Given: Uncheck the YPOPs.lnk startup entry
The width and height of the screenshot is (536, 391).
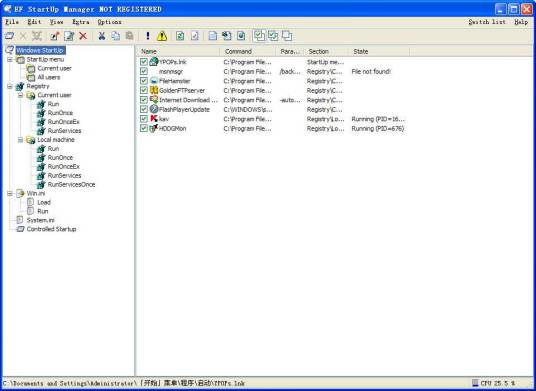Looking at the screenshot, I should 144,62.
